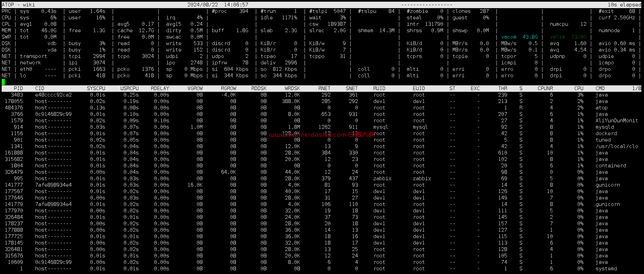This screenshot has width=644, height=274.
Task: Click the eth0 interface name
Action: [x=26, y=69]
